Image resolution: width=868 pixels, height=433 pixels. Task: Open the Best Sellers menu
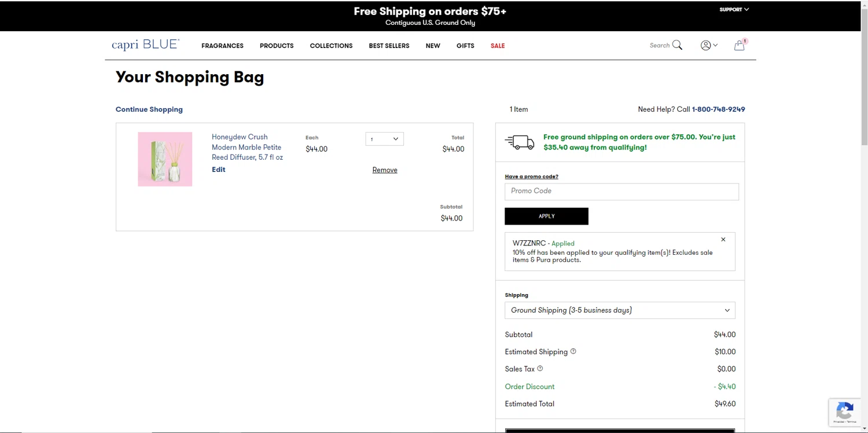coord(389,46)
